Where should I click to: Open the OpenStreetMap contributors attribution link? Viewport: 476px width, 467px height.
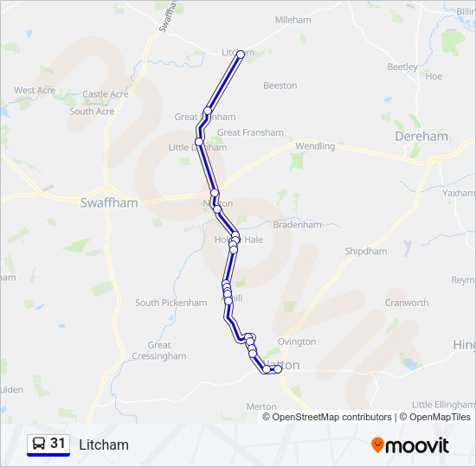click(x=327, y=417)
